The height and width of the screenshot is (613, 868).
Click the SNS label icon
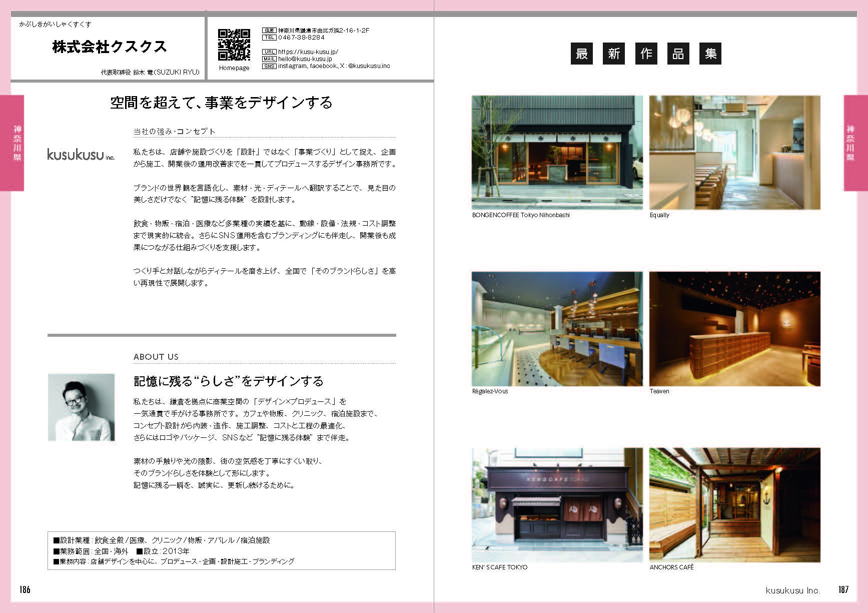pos(269,66)
